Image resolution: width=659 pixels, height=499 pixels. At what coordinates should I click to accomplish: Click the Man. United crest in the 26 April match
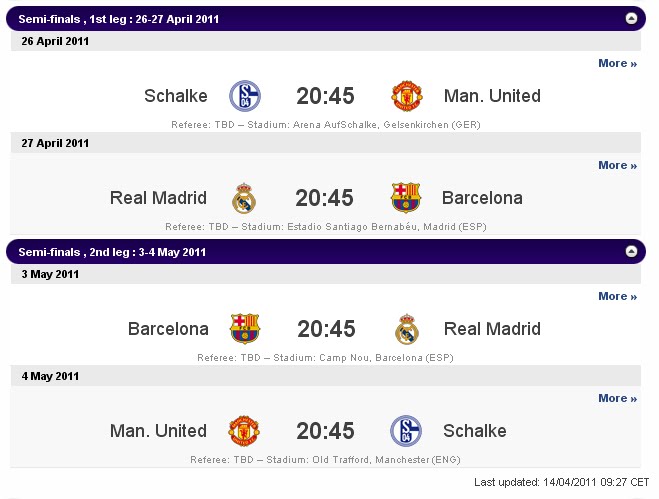click(x=406, y=96)
